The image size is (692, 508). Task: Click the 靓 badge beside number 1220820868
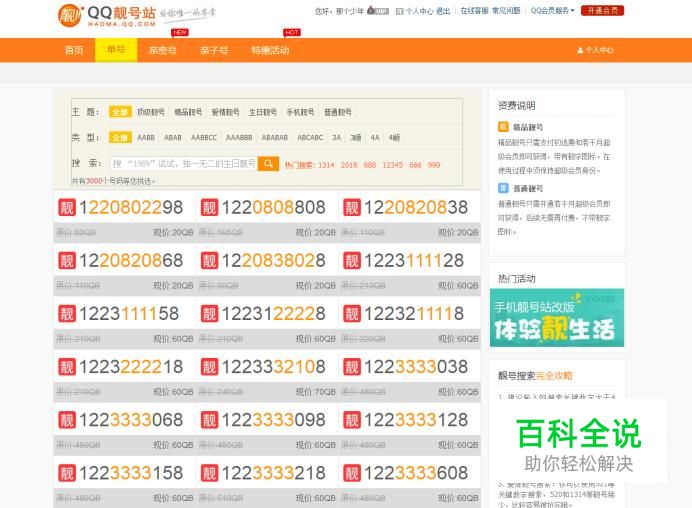click(x=67, y=260)
